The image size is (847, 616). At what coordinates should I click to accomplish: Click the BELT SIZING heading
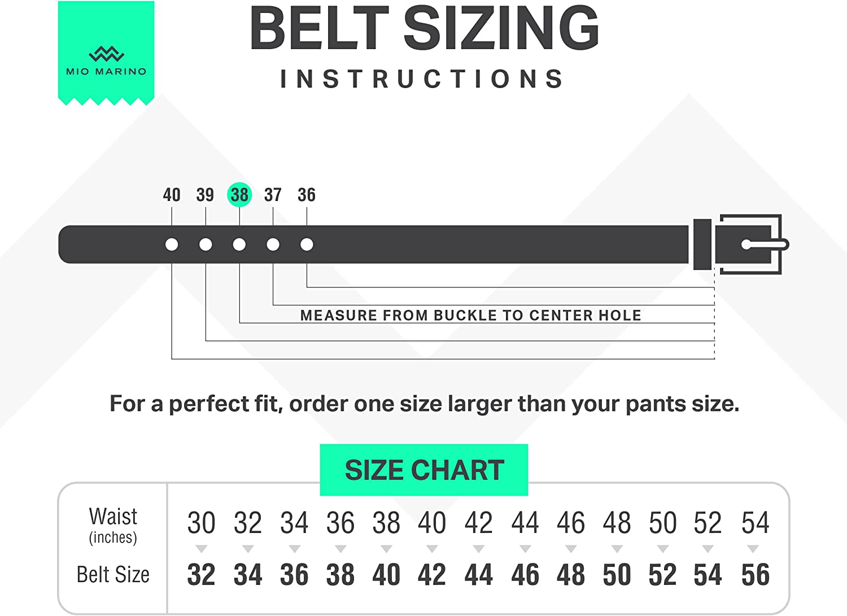424,28
